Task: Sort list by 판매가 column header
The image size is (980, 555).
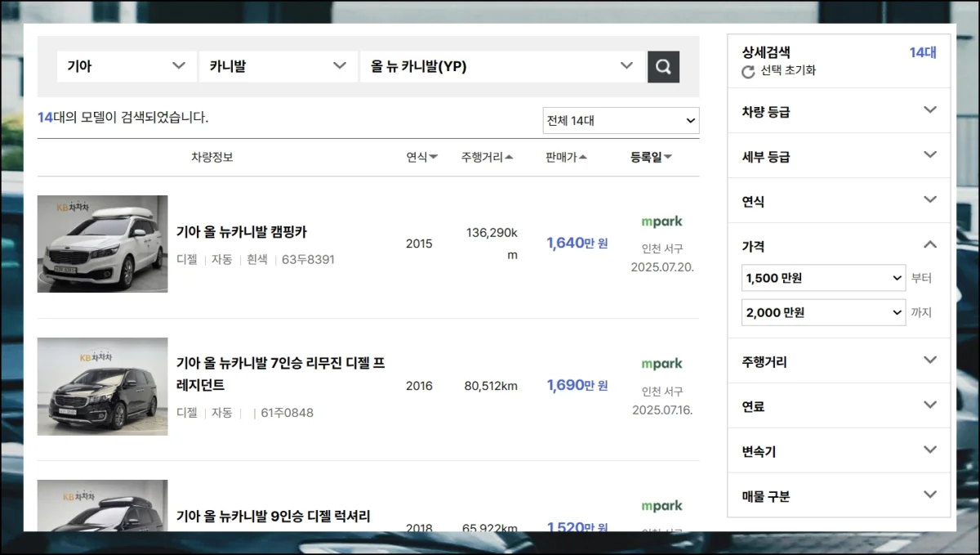Action: point(566,157)
